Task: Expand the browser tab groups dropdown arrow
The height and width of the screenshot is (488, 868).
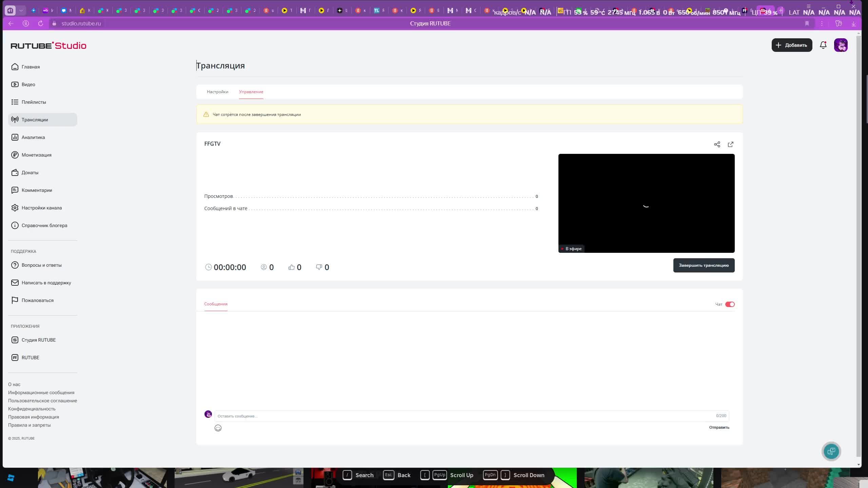Action: [x=21, y=11]
